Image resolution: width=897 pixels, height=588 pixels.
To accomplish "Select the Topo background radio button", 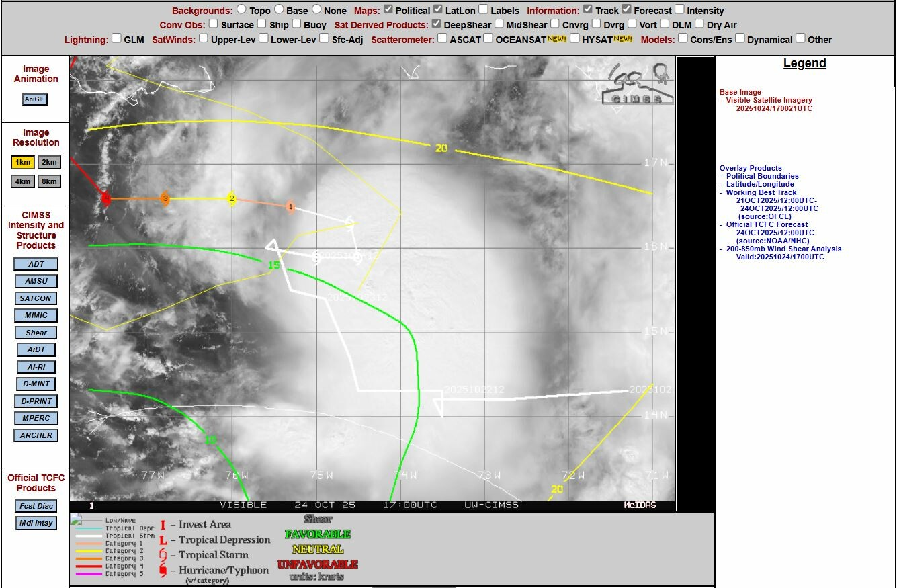I will point(241,10).
